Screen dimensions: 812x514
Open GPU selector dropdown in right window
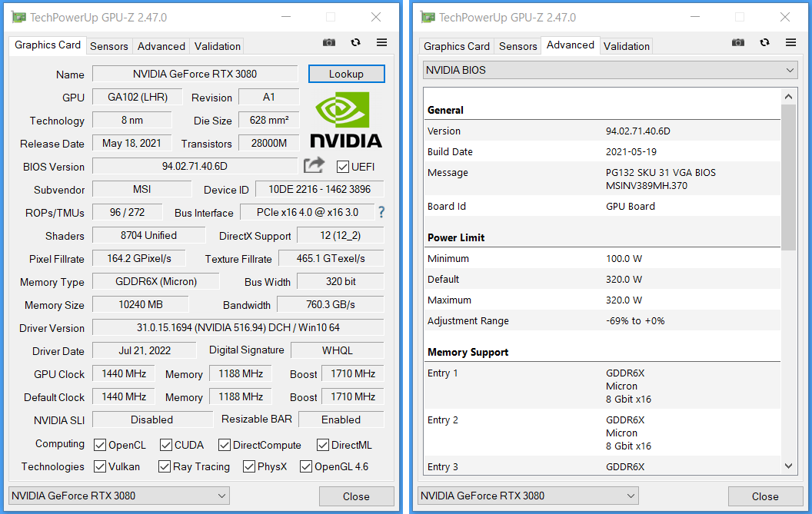[528, 496]
